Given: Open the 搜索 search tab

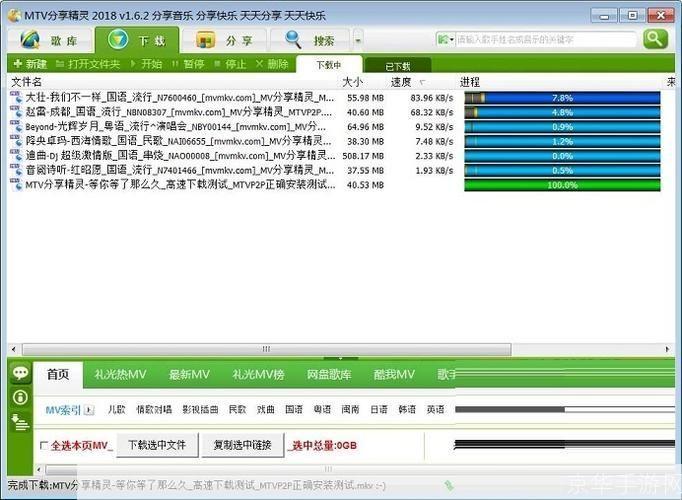Looking at the screenshot, I should coord(310,40).
